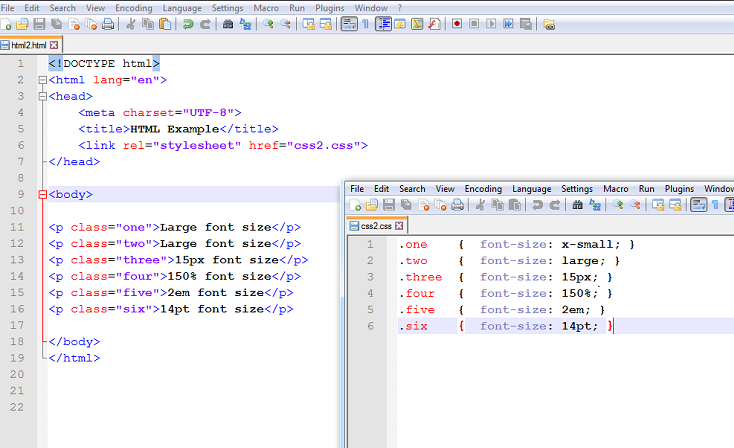This screenshot has height=448, width=734.
Task: Select the css2.css tab
Action: click(376, 226)
